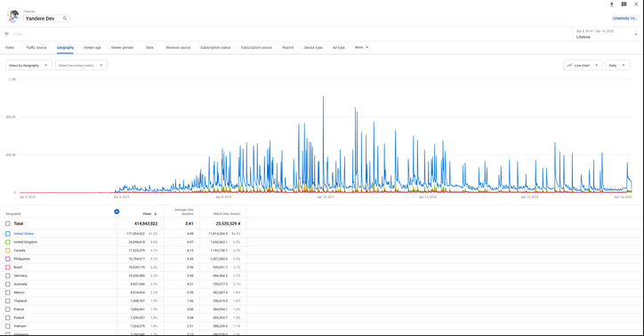The image size is (644, 336).
Task: Click the Yandere Dev channel avatar
Action: point(13,16)
